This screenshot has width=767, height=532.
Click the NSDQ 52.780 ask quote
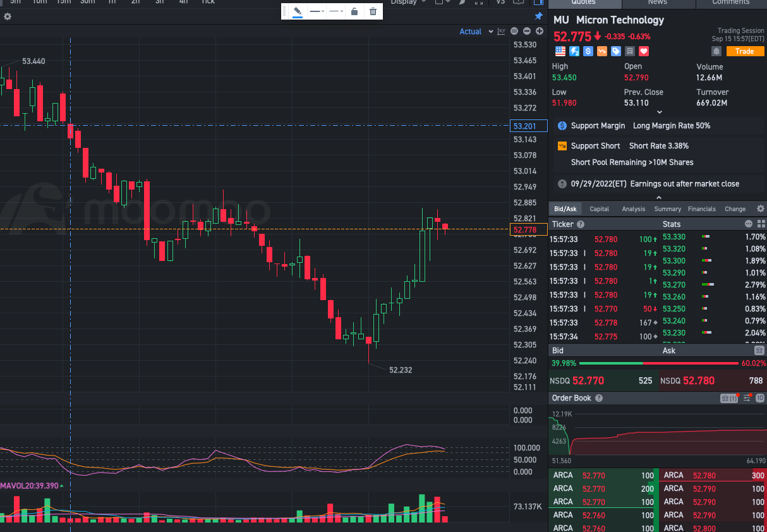[713, 381]
